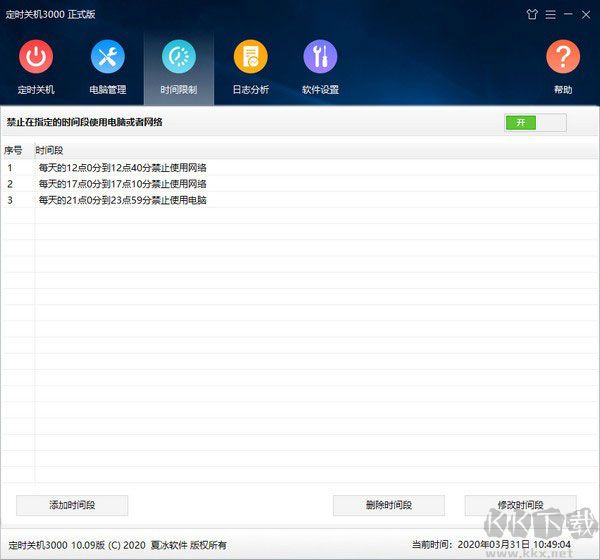Click the 时间段 column header
This screenshot has height=560, width=600.
49,150
